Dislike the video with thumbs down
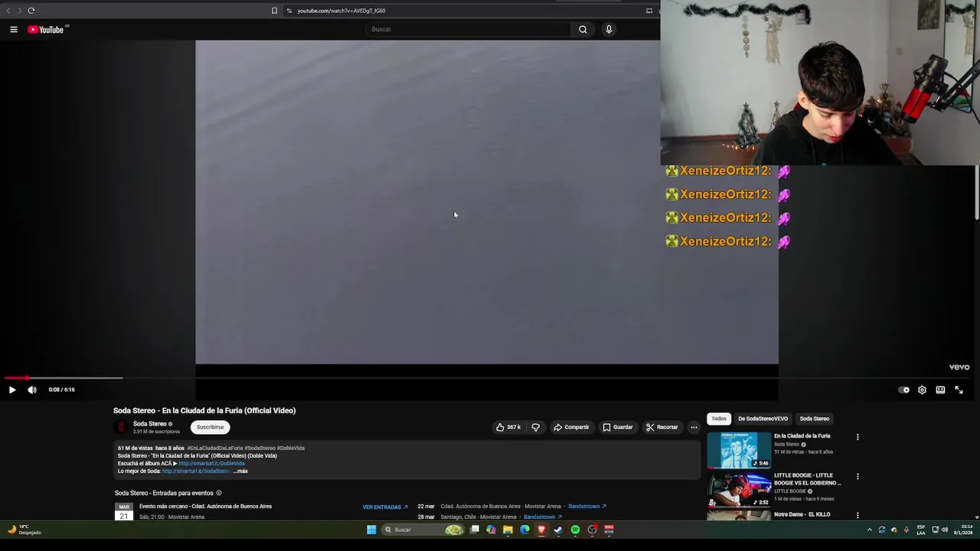 535,427
